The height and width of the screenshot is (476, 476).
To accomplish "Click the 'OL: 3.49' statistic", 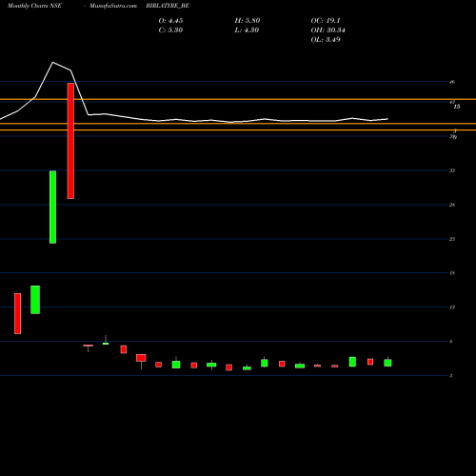I will (x=326, y=40).
